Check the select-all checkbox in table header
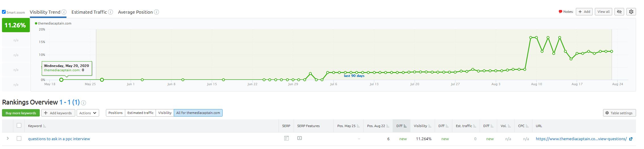The image size is (644, 149). (x=19, y=125)
